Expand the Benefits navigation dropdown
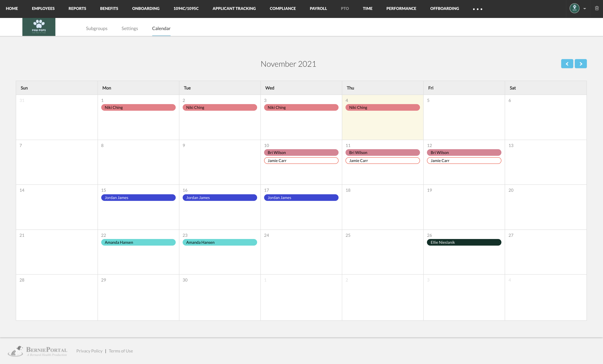Image resolution: width=603 pixels, height=364 pixels. pyautogui.click(x=109, y=9)
